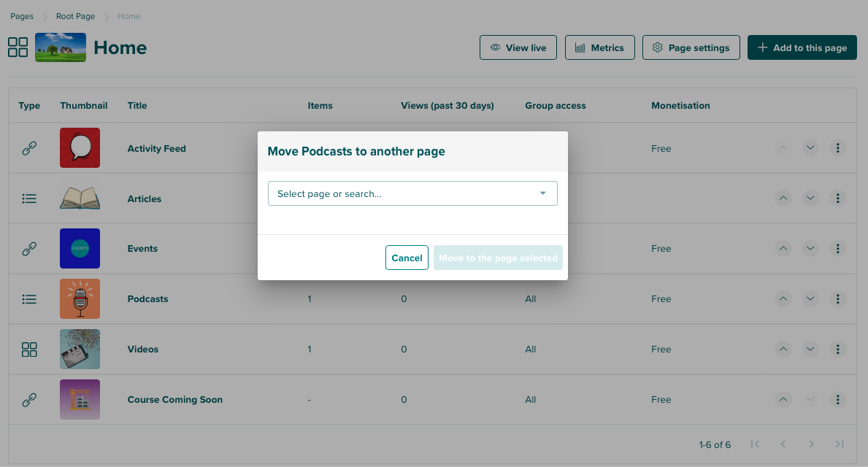
Task: Click the link type icon beside Course Coming Soon
Action: (29, 399)
